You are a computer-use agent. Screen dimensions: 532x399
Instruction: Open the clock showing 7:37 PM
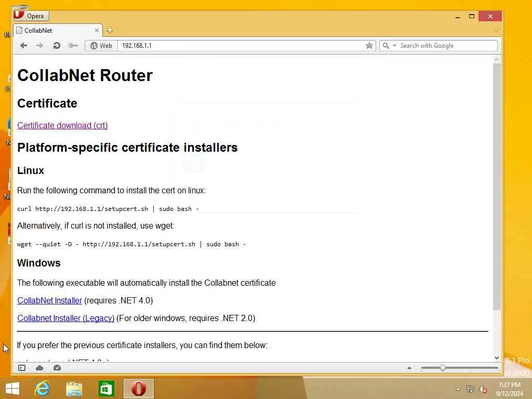pyautogui.click(x=509, y=389)
